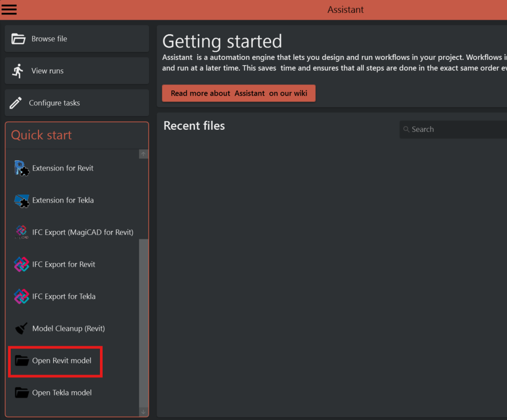Click the Extension for Tekla icon

click(21, 200)
